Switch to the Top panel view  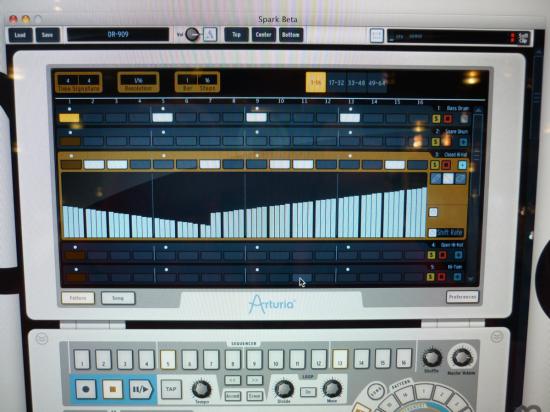click(x=236, y=35)
